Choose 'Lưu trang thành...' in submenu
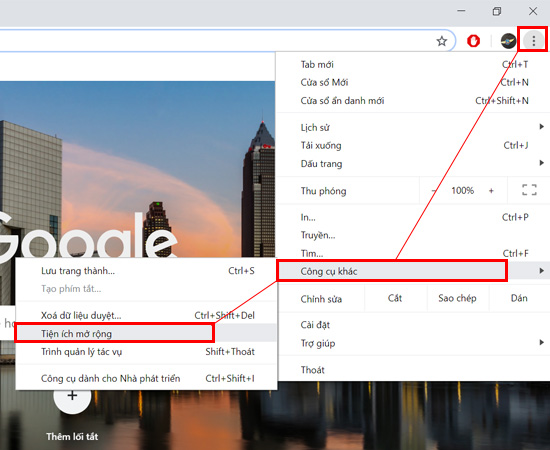550x450 pixels. pyautogui.click(x=146, y=271)
